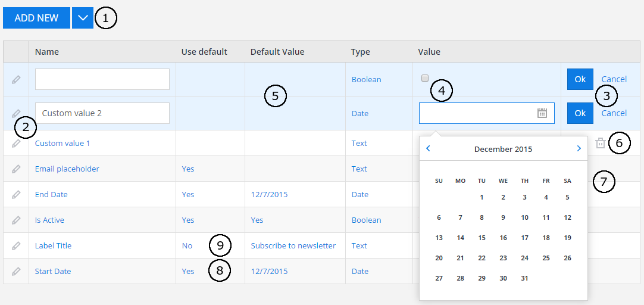Click pencil edit icon for Is Active row

[16, 220]
